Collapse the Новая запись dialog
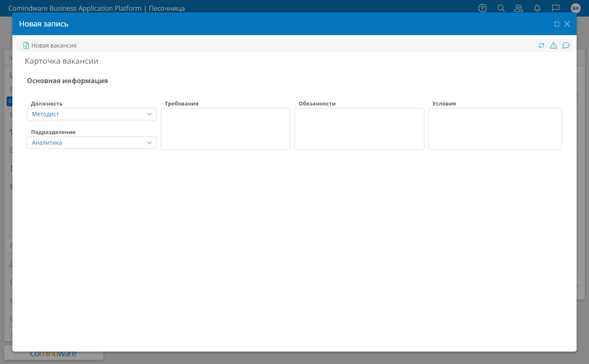The image size is (589, 364). coord(557,24)
